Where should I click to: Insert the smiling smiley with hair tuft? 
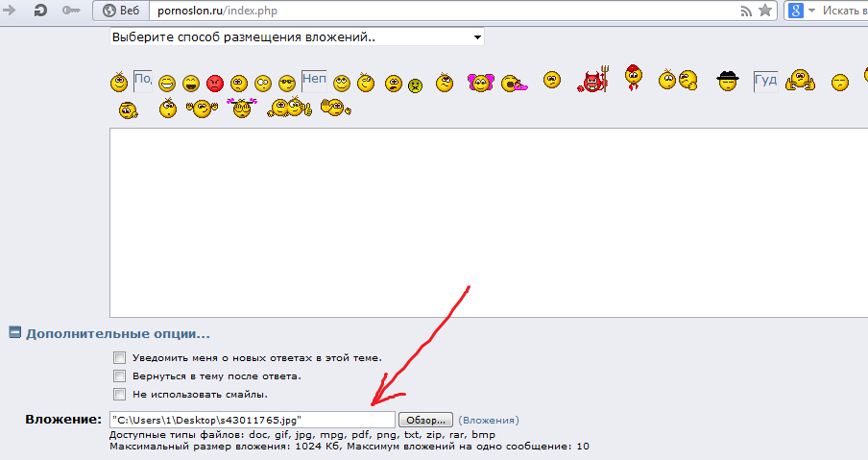pyautogui.click(x=119, y=83)
